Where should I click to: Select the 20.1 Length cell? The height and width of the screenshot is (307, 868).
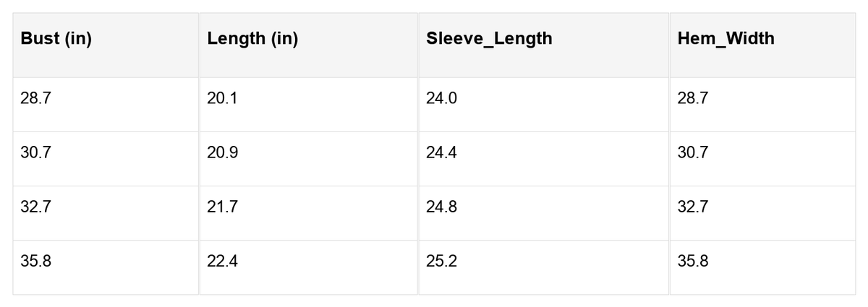point(308,105)
